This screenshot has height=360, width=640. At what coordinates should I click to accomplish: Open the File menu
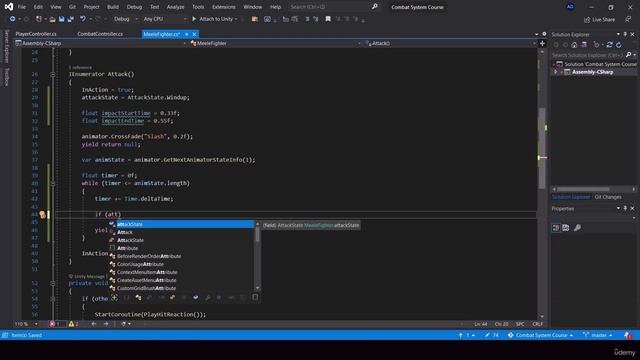pyautogui.click(x=22, y=7)
